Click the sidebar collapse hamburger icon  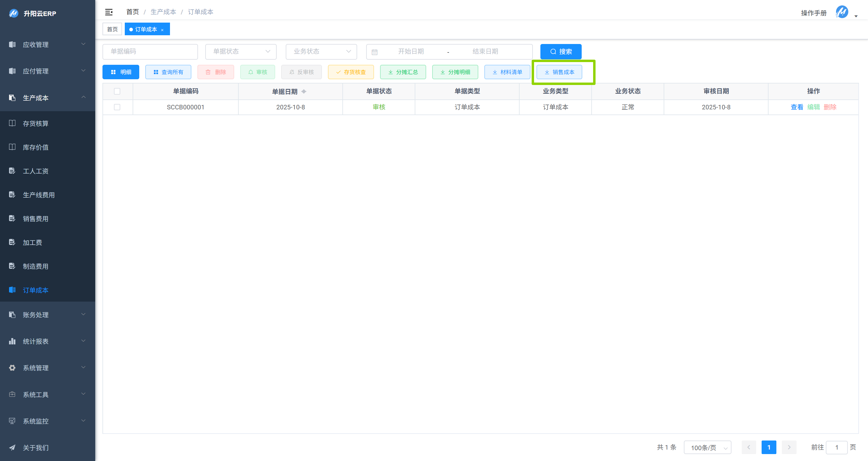108,12
